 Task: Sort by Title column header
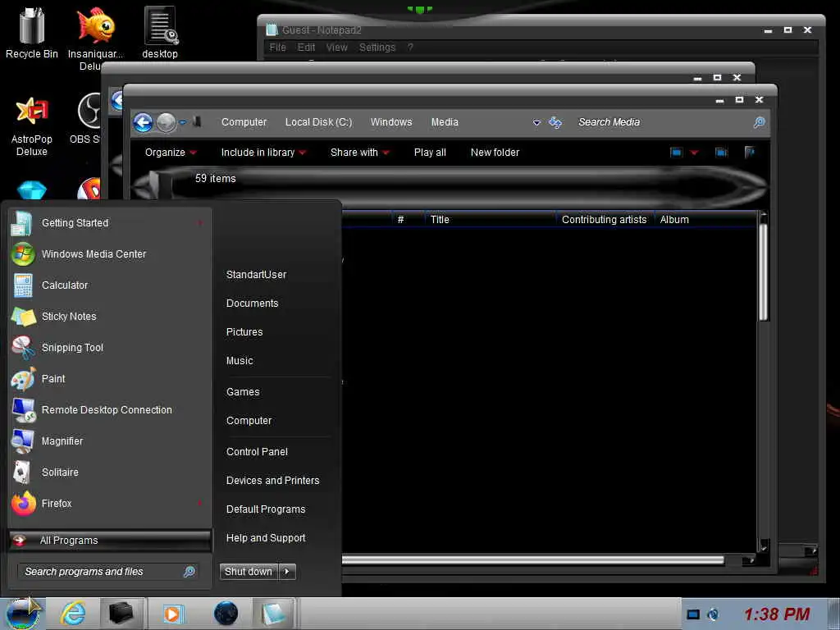pos(490,220)
